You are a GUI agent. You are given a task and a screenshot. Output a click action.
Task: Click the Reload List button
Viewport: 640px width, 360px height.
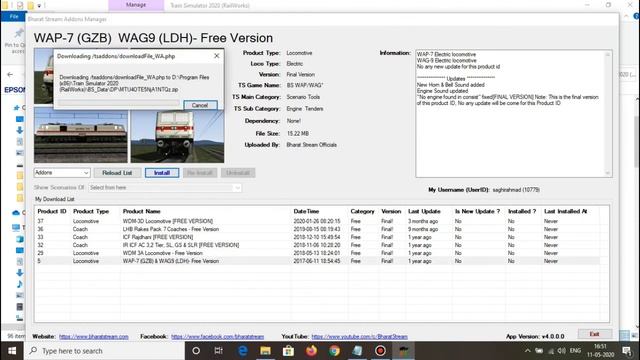point(117,173)
